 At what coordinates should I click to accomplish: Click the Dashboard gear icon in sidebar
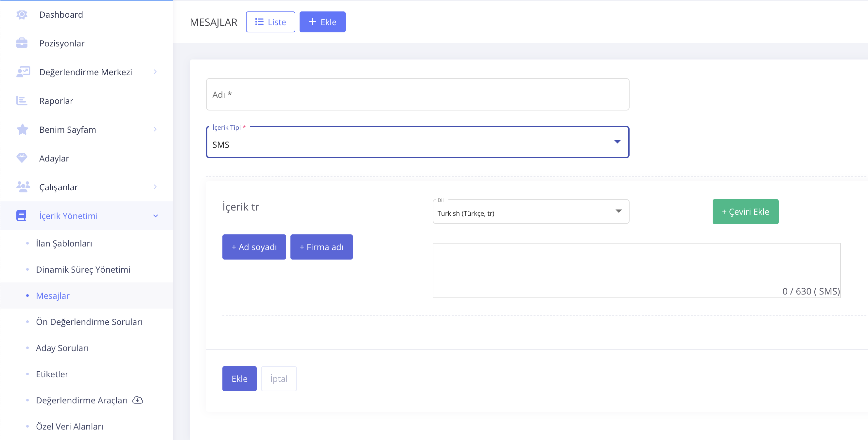click(x=22, y=14)
